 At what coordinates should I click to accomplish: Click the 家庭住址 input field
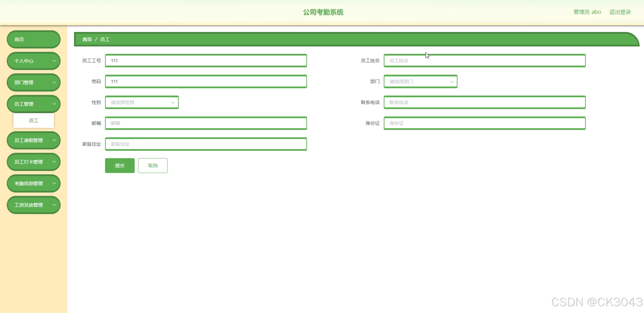coord(206,144)
